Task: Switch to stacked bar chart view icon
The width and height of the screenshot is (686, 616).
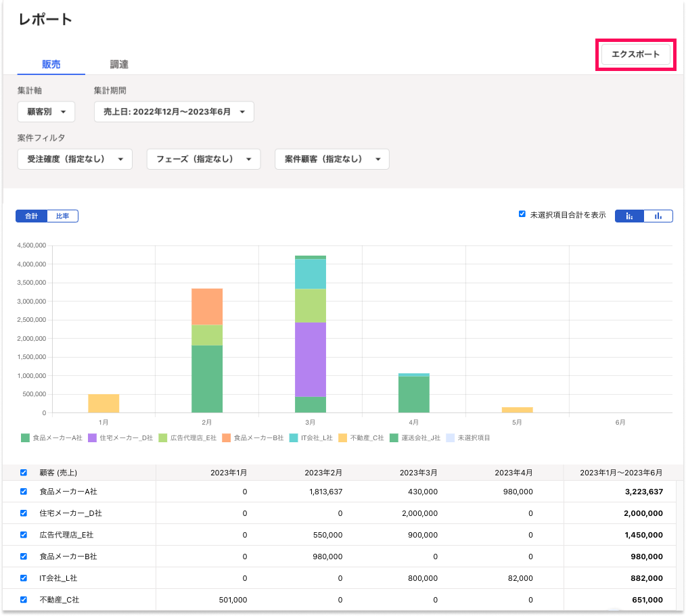Action: [629, 216]
